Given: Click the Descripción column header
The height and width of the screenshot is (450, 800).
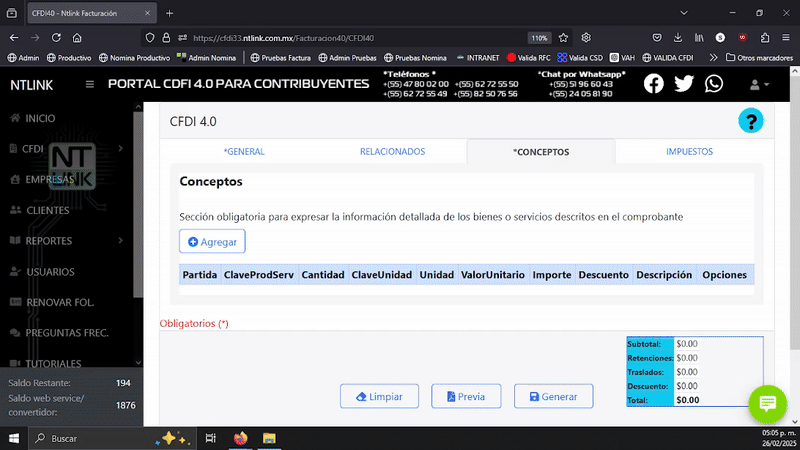Looking at the screenshot, I should [x=664, y=274].
